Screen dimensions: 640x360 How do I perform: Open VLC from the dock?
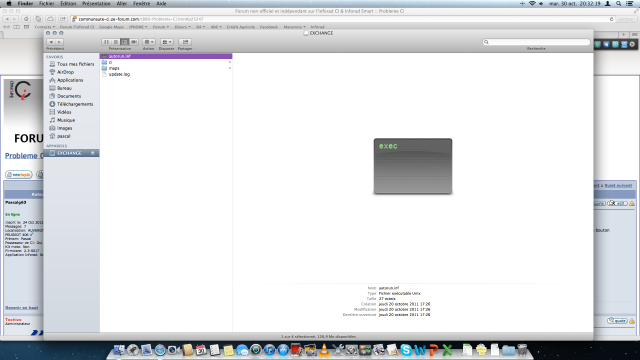(x=324, y=350)
